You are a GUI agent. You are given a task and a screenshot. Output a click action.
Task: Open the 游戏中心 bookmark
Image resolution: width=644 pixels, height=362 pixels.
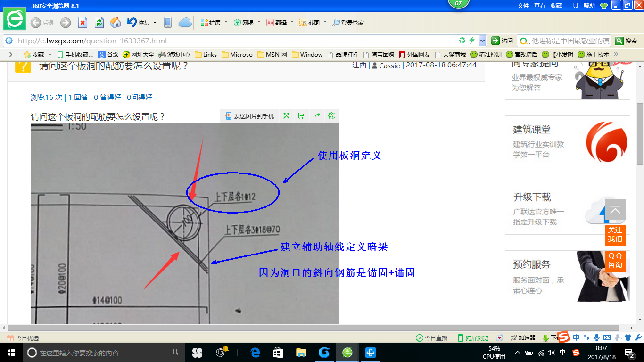pyautogui.click(x=174, y=55)
